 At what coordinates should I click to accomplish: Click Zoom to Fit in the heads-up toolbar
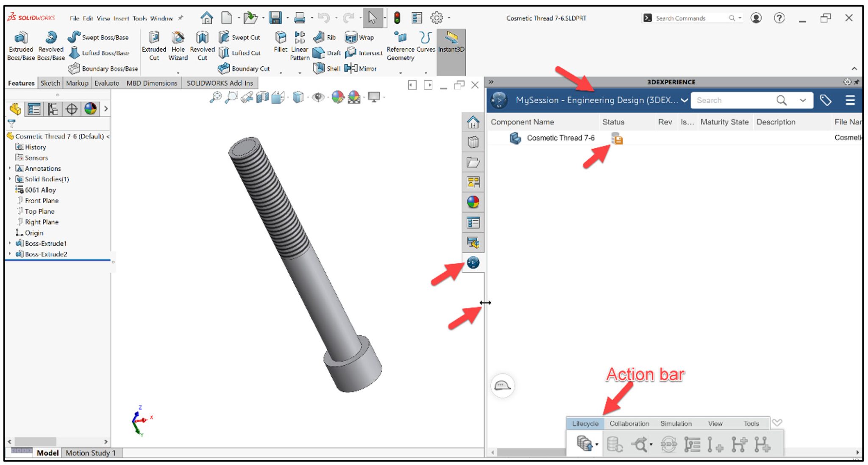point(216,97)
